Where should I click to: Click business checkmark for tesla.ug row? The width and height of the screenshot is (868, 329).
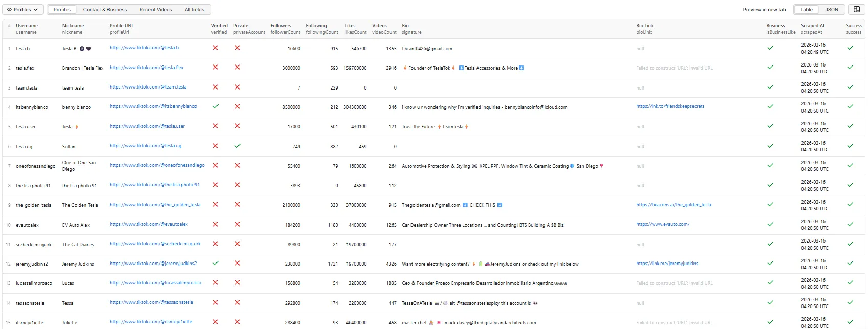770,146
